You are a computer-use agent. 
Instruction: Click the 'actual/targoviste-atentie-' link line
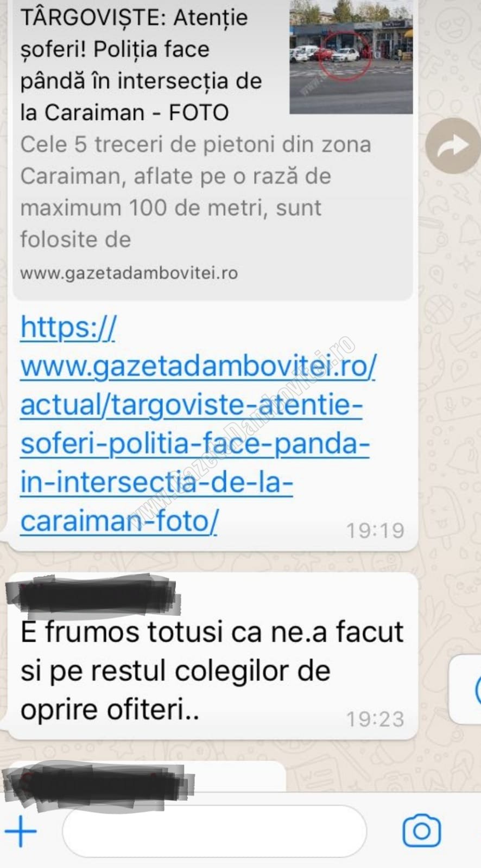[191, 405]
